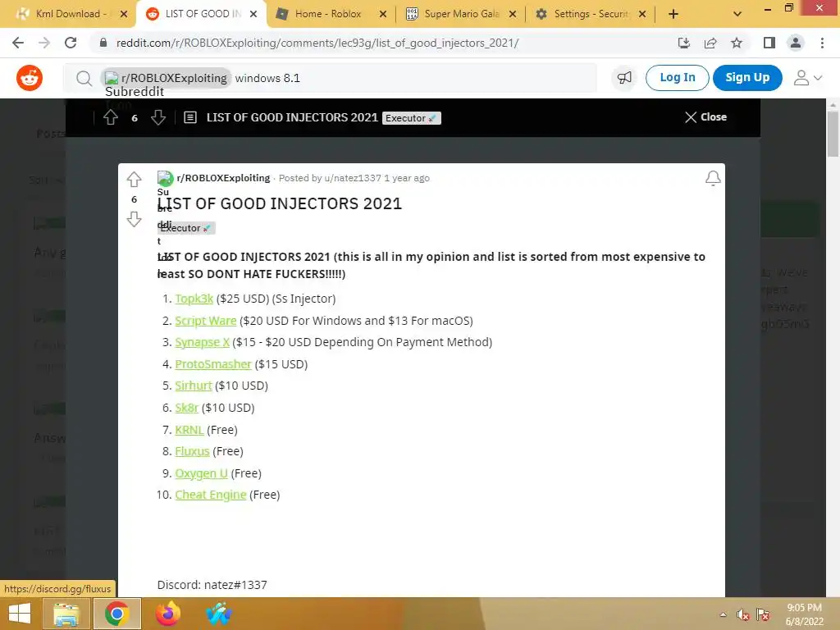Click the muted volume tray icon

coord(743,614)
